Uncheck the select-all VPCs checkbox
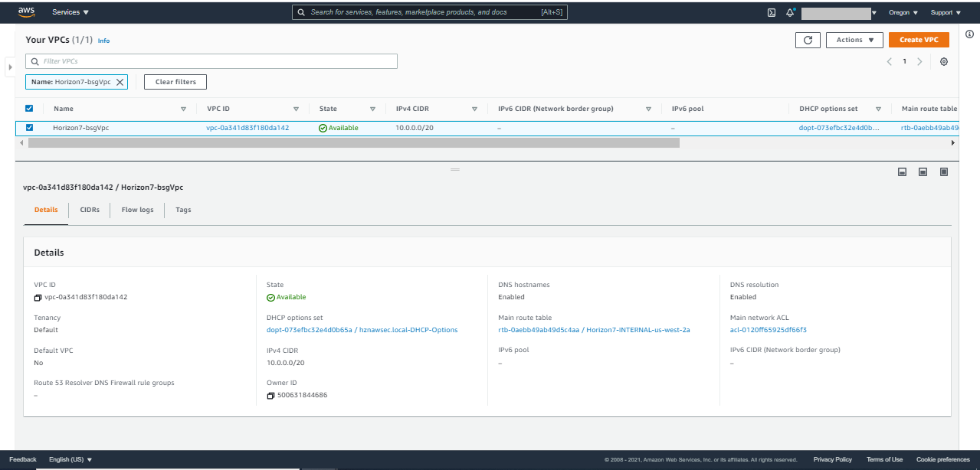The height and width of the screenshot is (470, 980). tap(29, 108)
